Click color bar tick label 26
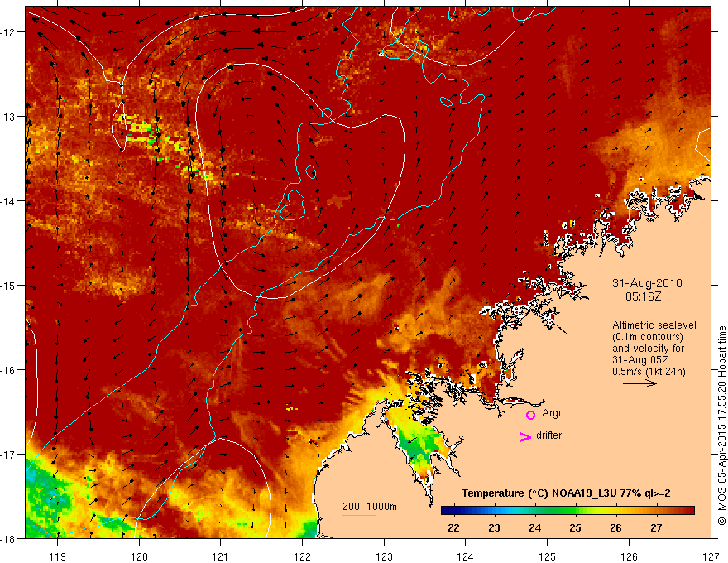 pos(615,527)
